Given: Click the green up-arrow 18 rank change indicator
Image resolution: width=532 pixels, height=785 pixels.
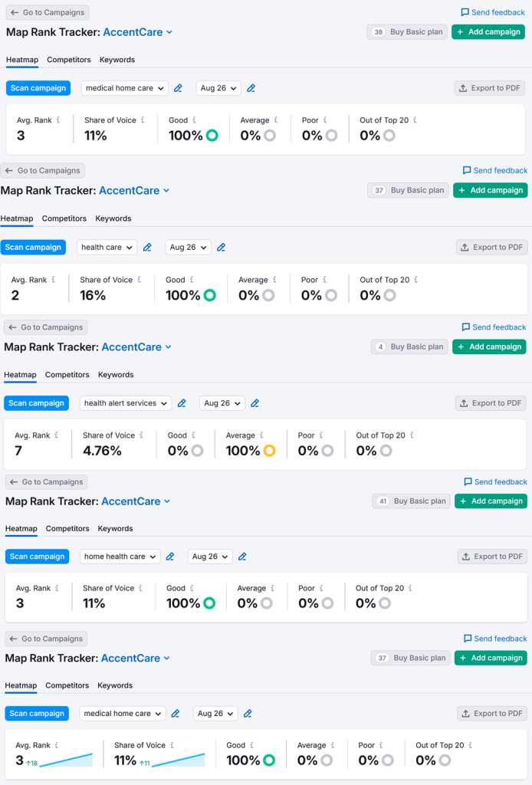Looking at the screenshot, I should pyautogui.click(x=31, y=763).
